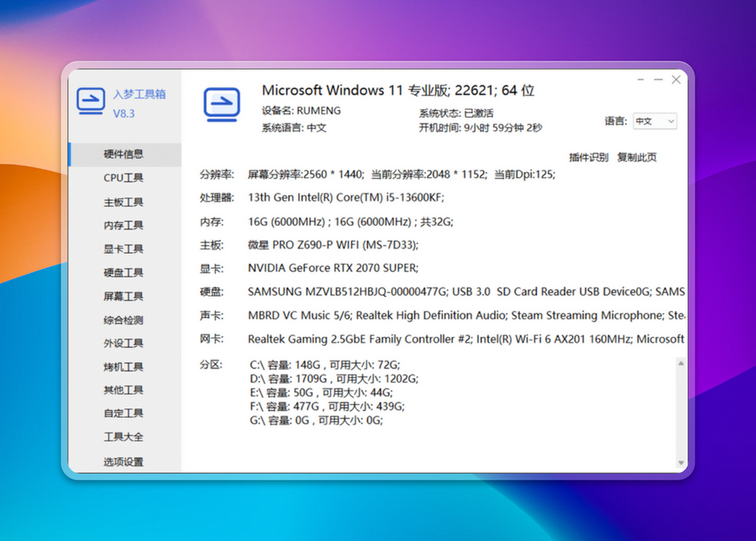This screenshot has width=756, height=541.
Task: Click partition line F:\ 容量: 477G
Action: pos(328,407)
